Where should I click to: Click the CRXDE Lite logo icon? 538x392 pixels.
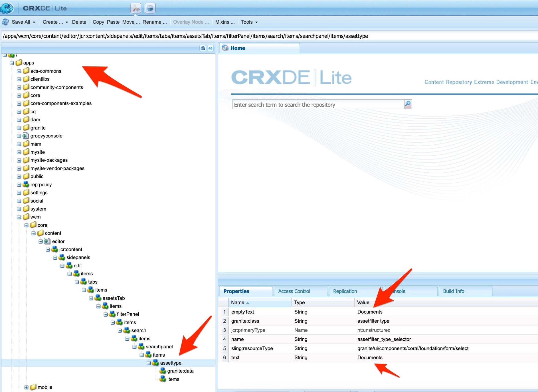click(7, 8)
